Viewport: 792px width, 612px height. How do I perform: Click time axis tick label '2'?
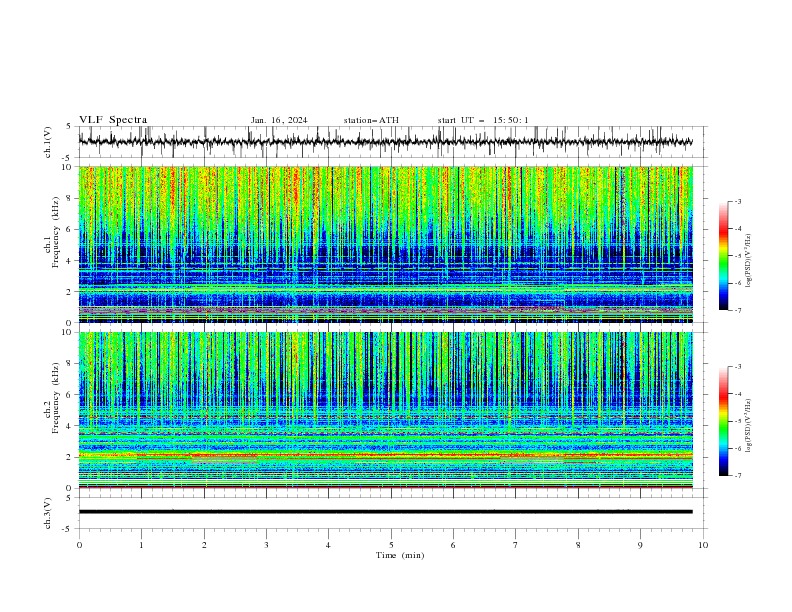[204, 545]
